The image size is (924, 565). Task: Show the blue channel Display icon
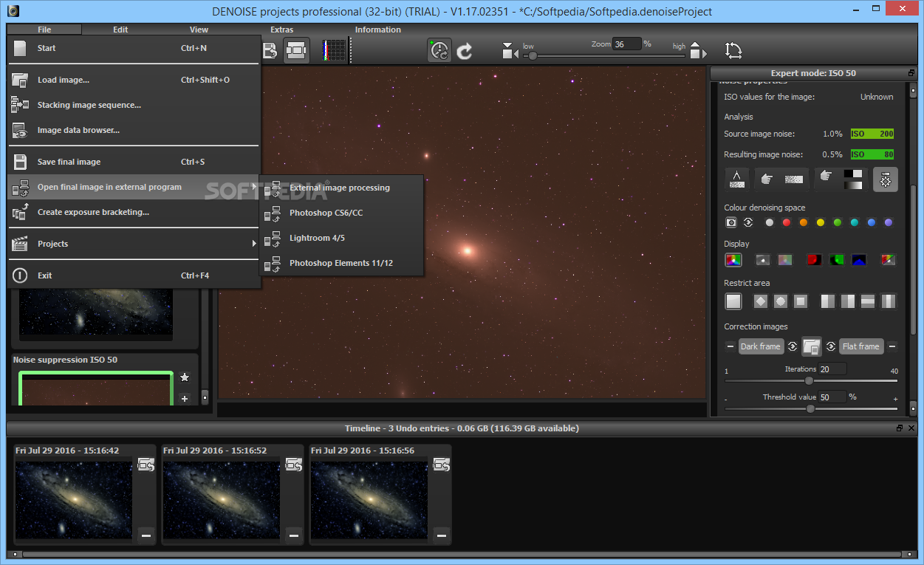tap(858, 259)
